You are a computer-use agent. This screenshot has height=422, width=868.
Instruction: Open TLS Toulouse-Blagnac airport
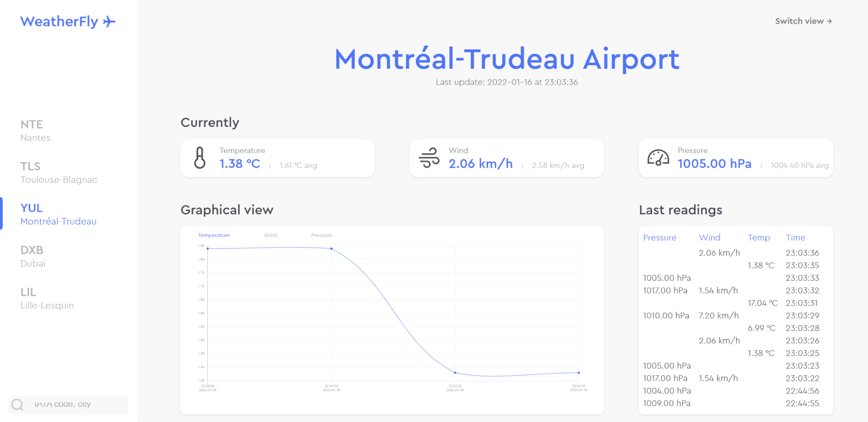[x=59, y=172]
